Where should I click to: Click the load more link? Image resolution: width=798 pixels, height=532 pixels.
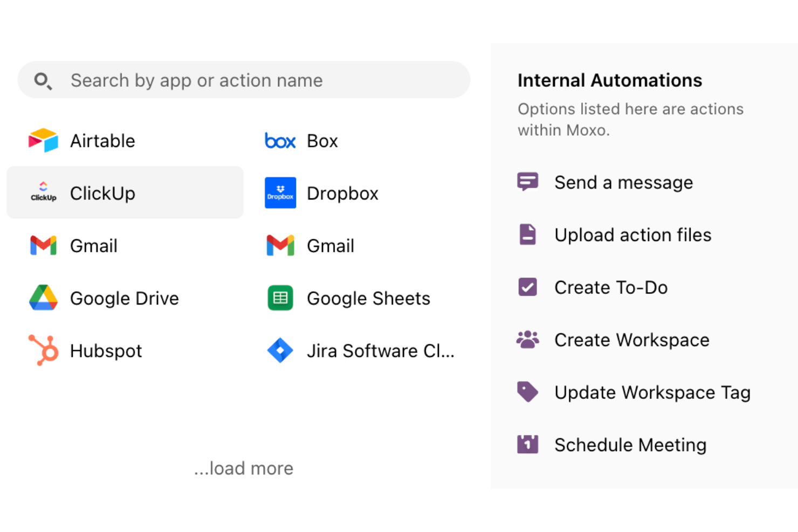point(244,468)
